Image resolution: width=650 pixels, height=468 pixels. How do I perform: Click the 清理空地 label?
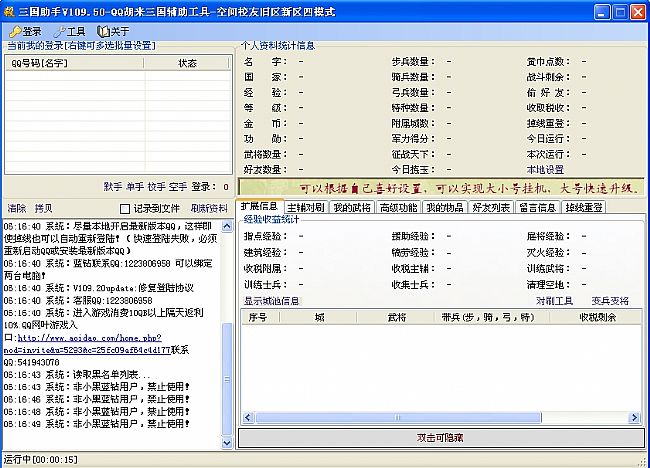(x=546, y=285)
